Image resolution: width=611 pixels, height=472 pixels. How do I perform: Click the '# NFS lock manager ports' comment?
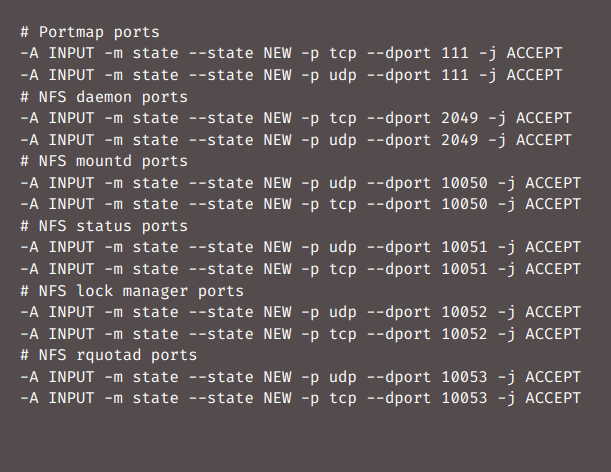pos(132,291)
